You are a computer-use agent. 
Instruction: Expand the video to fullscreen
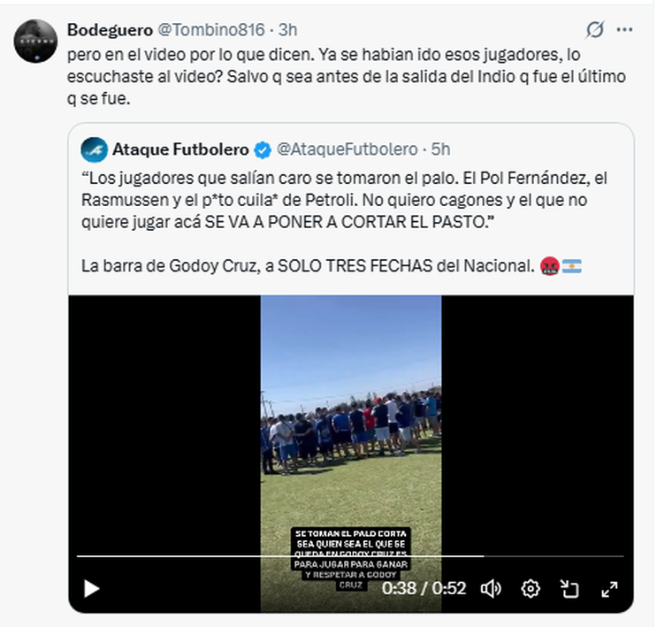609,589
